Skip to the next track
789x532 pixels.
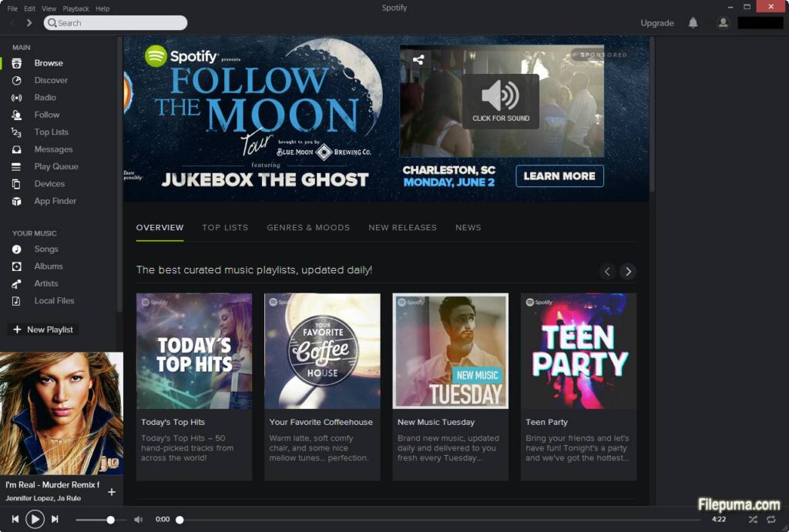(55, 520)
